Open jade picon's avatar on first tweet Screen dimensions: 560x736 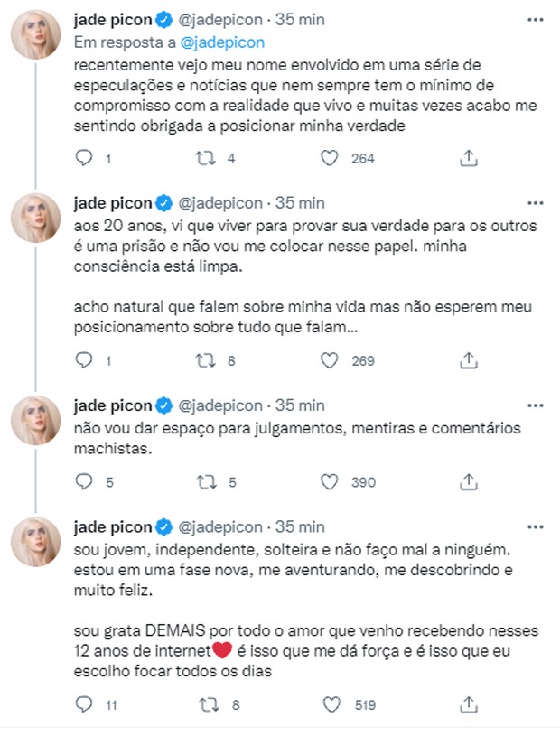35,36
